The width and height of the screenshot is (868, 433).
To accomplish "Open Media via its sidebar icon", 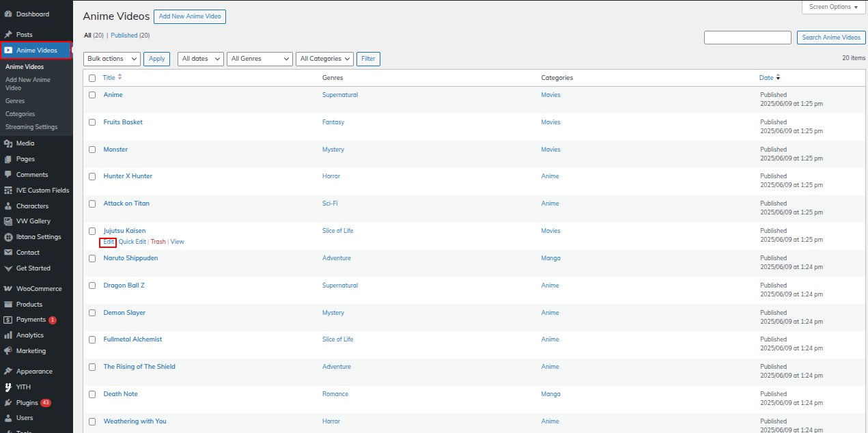I will tap(8, 143).
